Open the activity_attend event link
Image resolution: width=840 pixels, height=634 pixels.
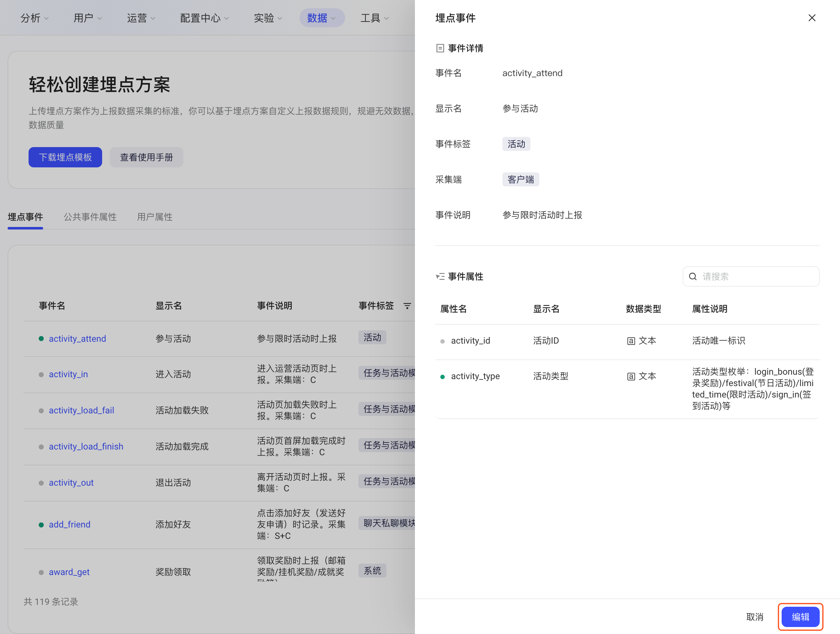tap(77, 339)
